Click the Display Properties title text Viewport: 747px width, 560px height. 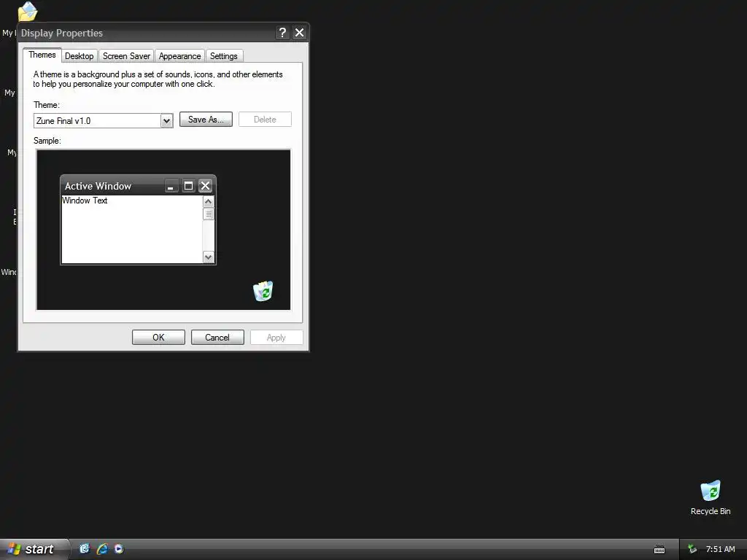62,33
